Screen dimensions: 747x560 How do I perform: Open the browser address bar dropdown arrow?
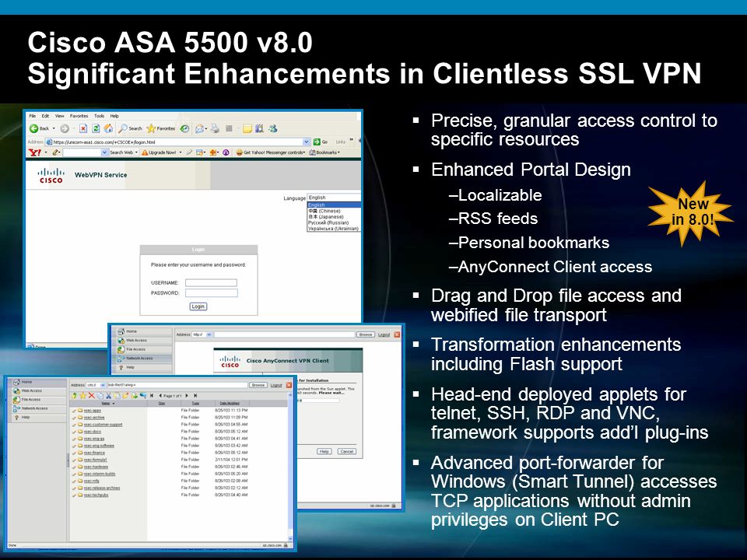[x=307, y=142]
